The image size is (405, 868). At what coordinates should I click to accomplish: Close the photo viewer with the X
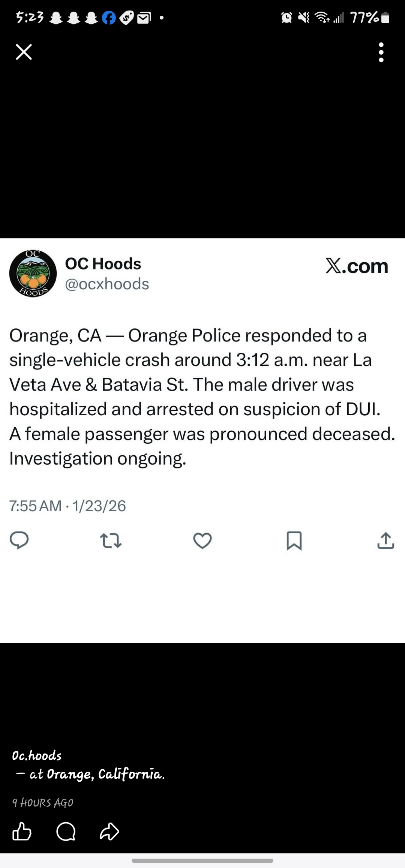[24, 52]
